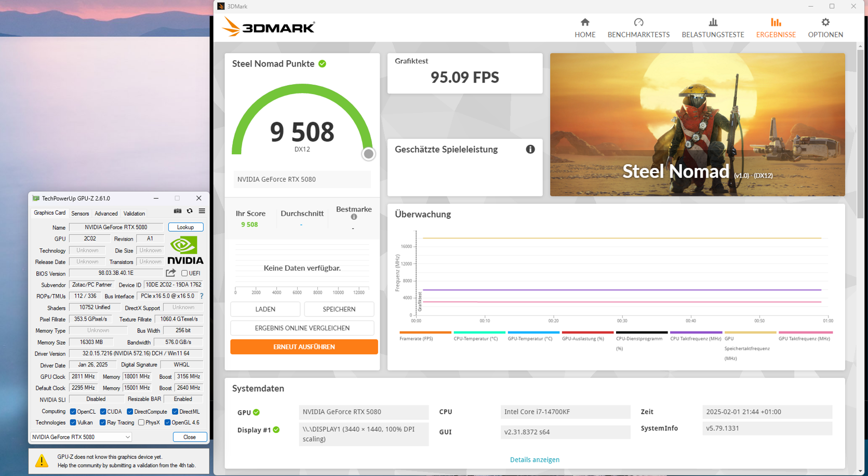868x476 pixels.
Task: Click the NVIDIA logo in GPU-Z
Action: tap(185, 250)
